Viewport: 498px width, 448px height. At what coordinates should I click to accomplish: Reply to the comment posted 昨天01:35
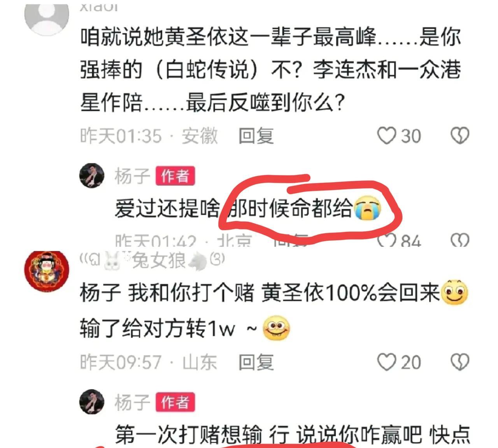coord(256,136)
